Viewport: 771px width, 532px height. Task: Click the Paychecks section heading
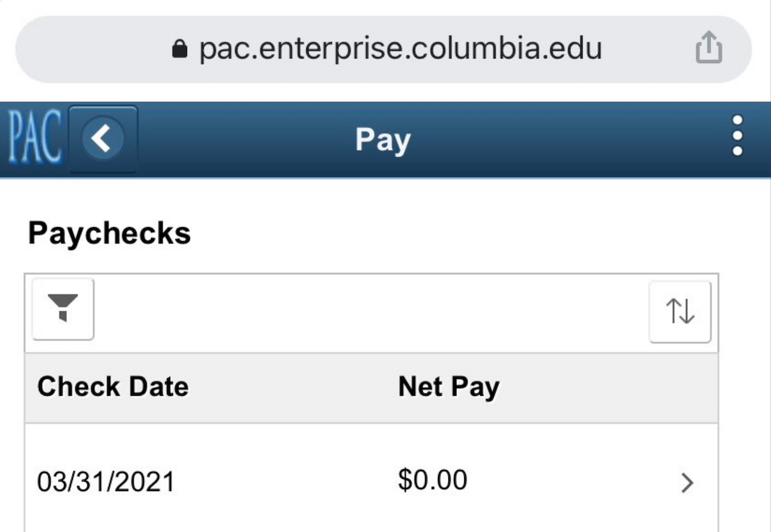[x=109, y=233]
